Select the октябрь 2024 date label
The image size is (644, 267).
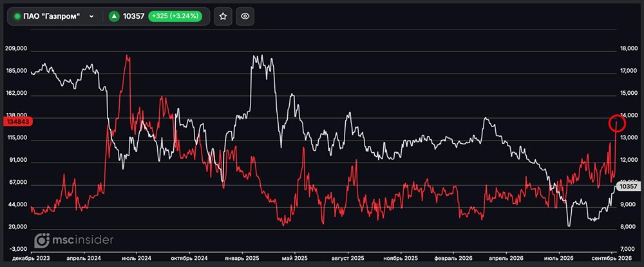[189, 259]
